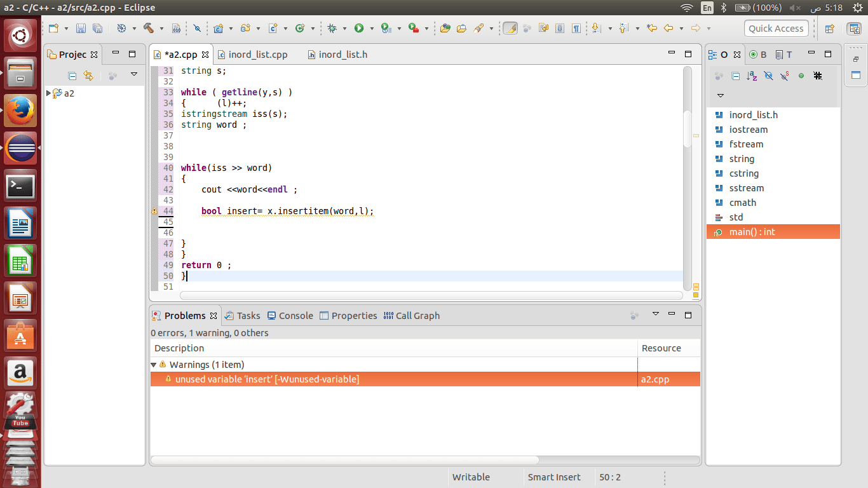Click the External Tools run icon
The height and width of the screenshot is (488, 868).
[413, 28]
